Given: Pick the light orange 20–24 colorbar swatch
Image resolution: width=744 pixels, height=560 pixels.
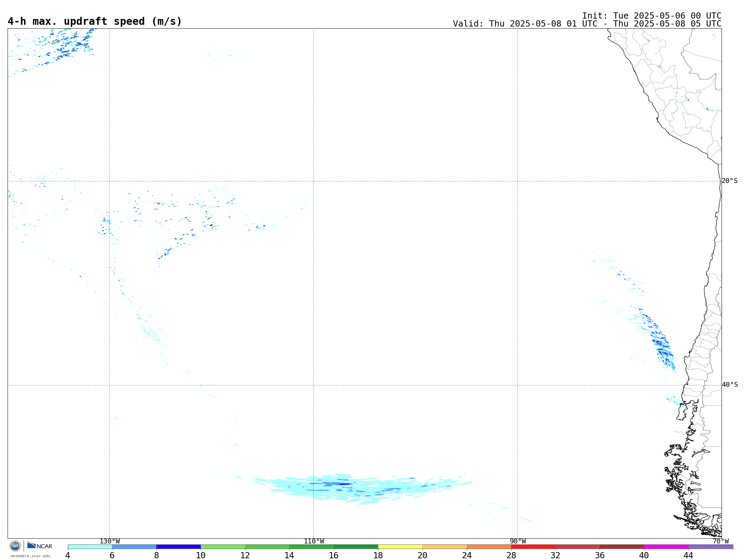Looking at the screenshot, I should point(445,547).
